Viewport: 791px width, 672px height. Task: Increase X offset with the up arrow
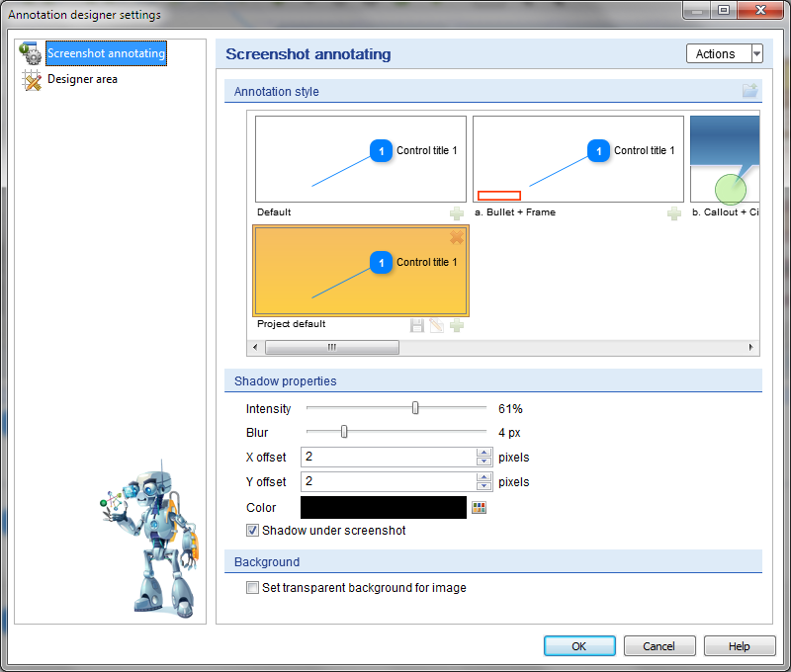pos(483,453)
